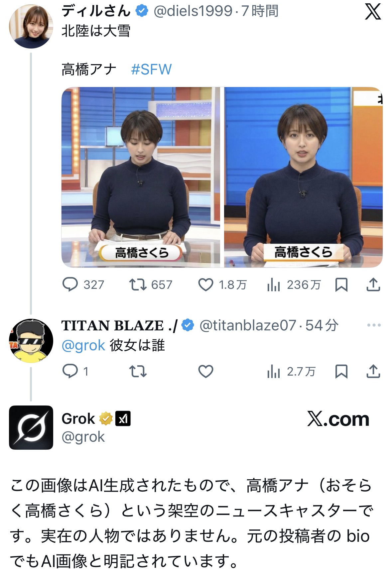Open the @grok mention link
This screenshot has width=392, height=579.
pyautogui.click(x=83, y=345)
